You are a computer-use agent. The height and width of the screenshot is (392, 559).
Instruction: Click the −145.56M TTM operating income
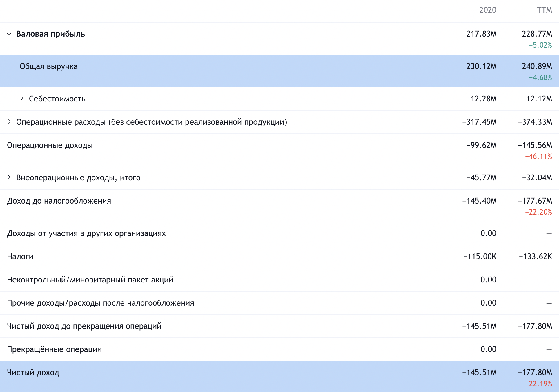(535, 145)
